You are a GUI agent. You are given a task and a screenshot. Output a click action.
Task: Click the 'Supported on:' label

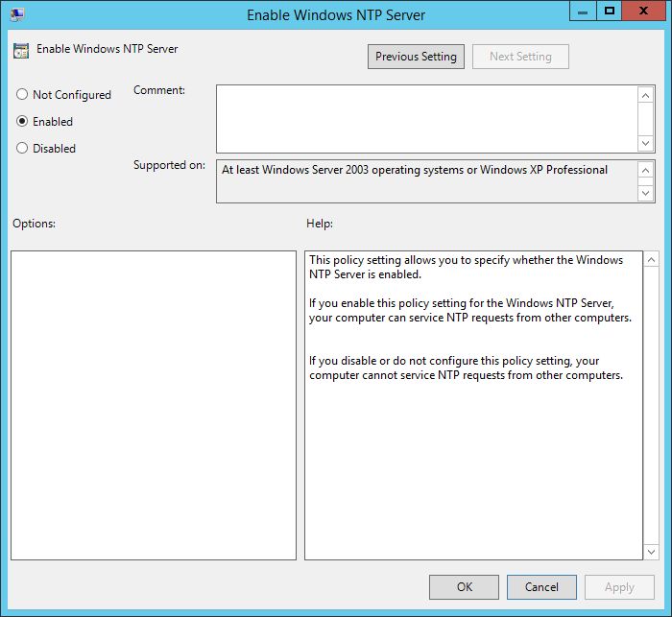click(169, 165)
